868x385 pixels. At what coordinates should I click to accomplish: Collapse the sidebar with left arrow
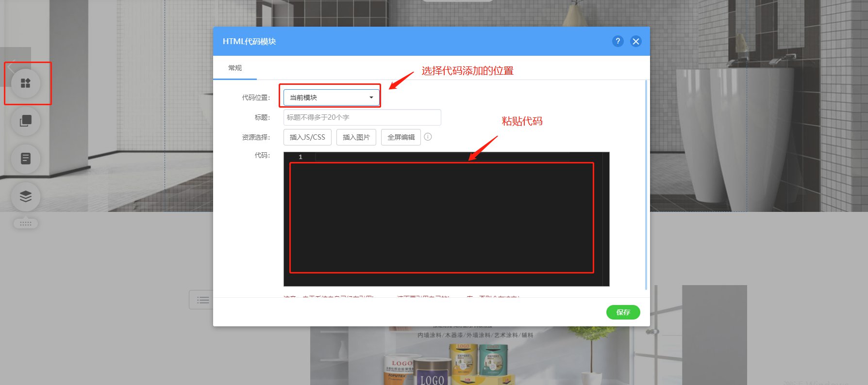coord(12,66)
